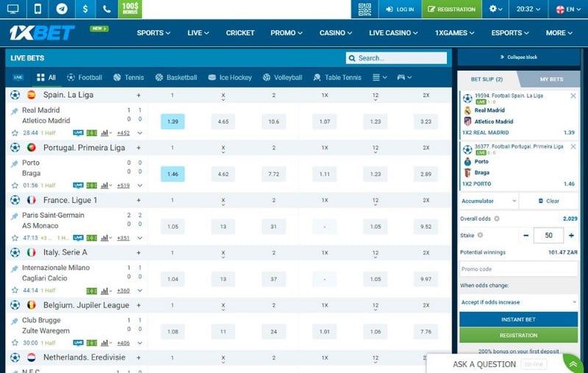Screen dimensions: 588x373
Task: Click the LIVE stream filter icon
Action: (18, 77)
